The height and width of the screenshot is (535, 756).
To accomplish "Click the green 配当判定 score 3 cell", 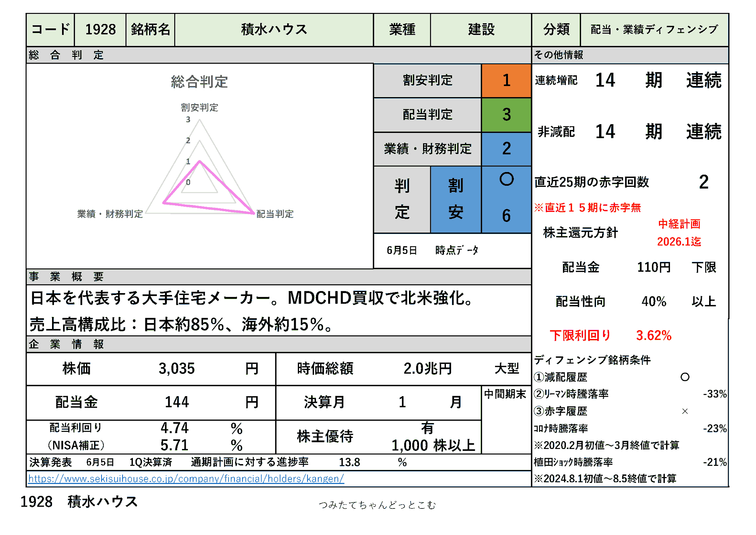I will click(x=506, y=115).
